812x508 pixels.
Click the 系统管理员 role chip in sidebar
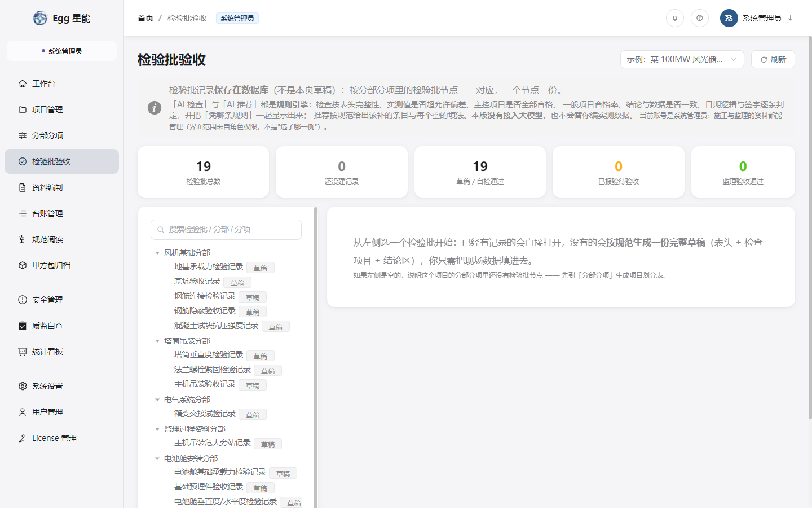pyautogui.click(x=61, y=51)
